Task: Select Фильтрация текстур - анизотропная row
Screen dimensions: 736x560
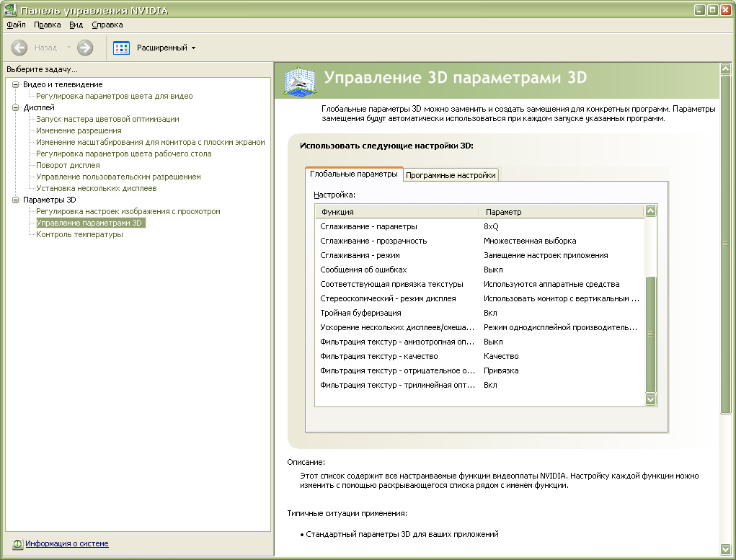Action: click(x=479, y=342)
